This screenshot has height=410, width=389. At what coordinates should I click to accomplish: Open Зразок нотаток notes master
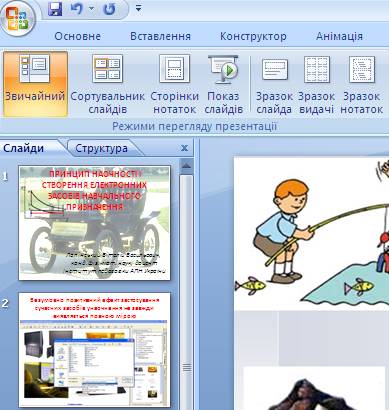click(362, 84)
